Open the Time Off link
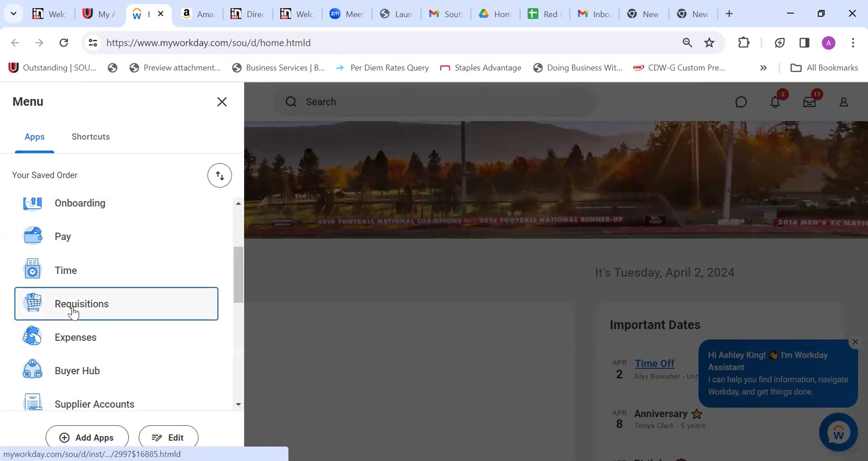 coord(654,363)
